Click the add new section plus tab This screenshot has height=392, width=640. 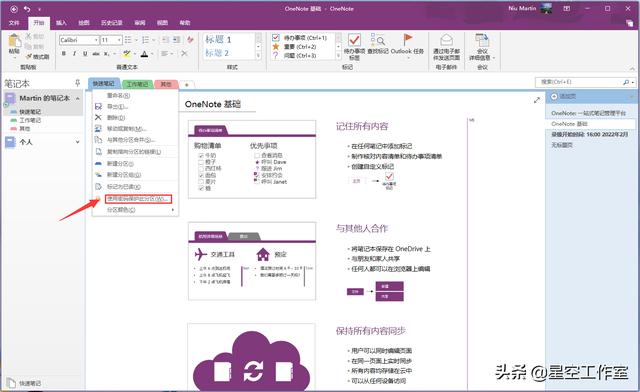(187, 85)
